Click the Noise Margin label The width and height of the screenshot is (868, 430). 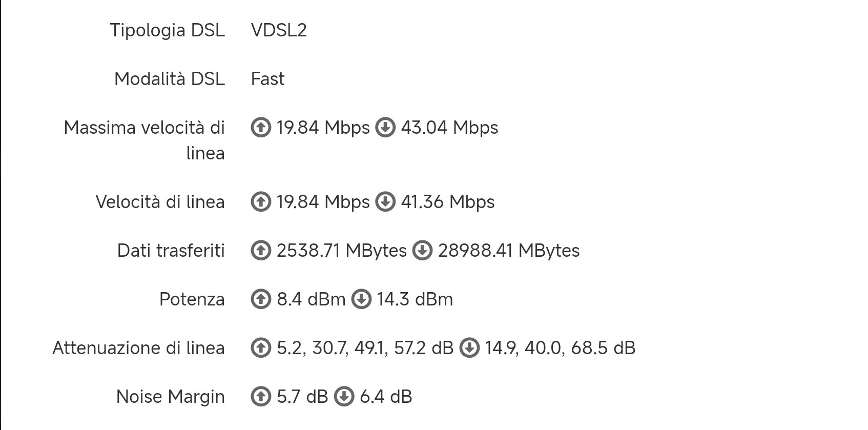click(x=171, y=397)
